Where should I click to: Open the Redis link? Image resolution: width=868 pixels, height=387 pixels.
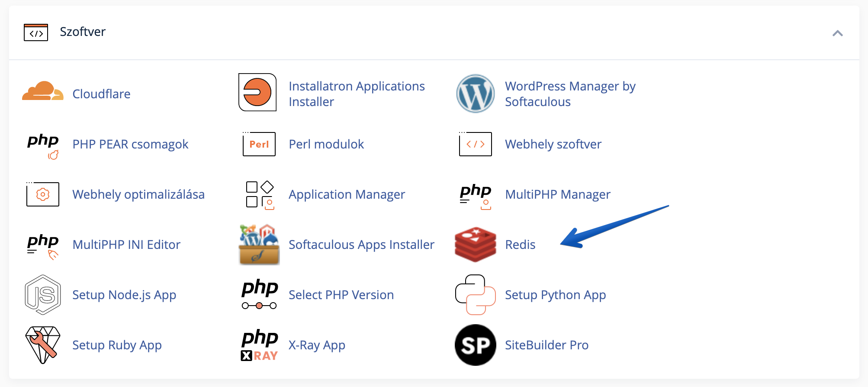[x=520, y=245]
